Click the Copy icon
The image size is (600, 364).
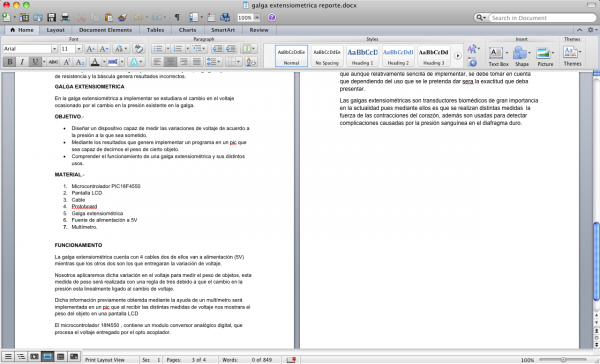95,17
